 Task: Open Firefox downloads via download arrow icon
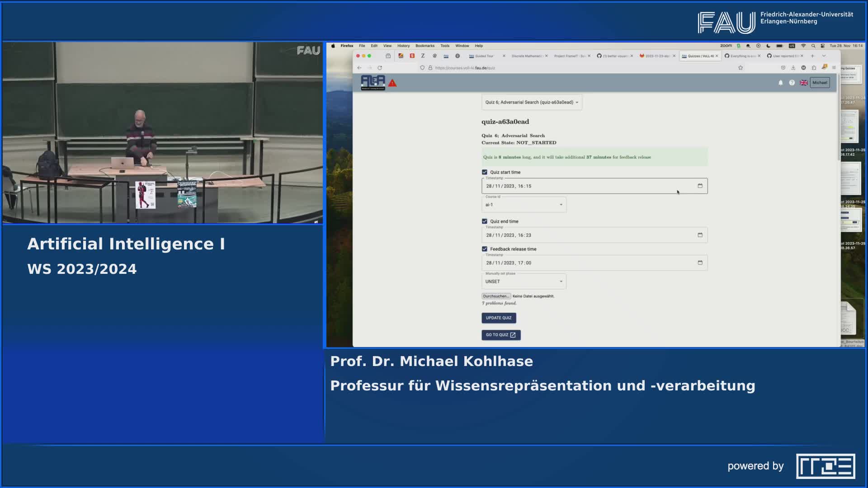tap(793, 67)
